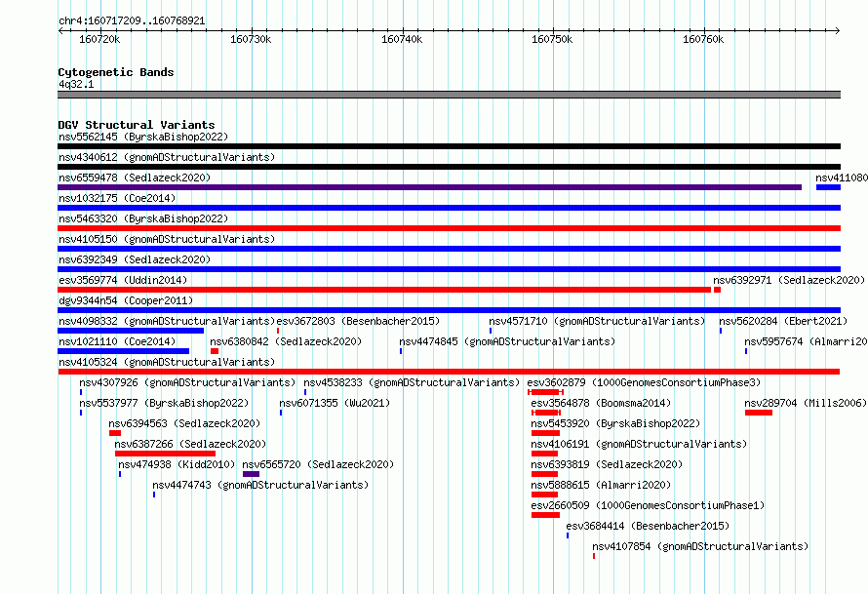Open esv3602879 (1000GenomesConsortiumPhase3) label
The width and height of the screenshot is (868, 594).
tap(644, 382)
